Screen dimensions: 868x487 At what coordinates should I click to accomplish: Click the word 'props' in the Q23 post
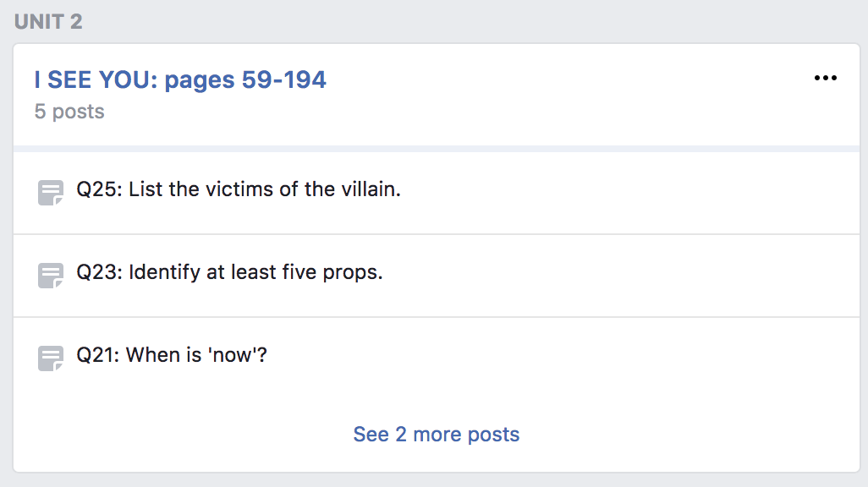point(355,273)
